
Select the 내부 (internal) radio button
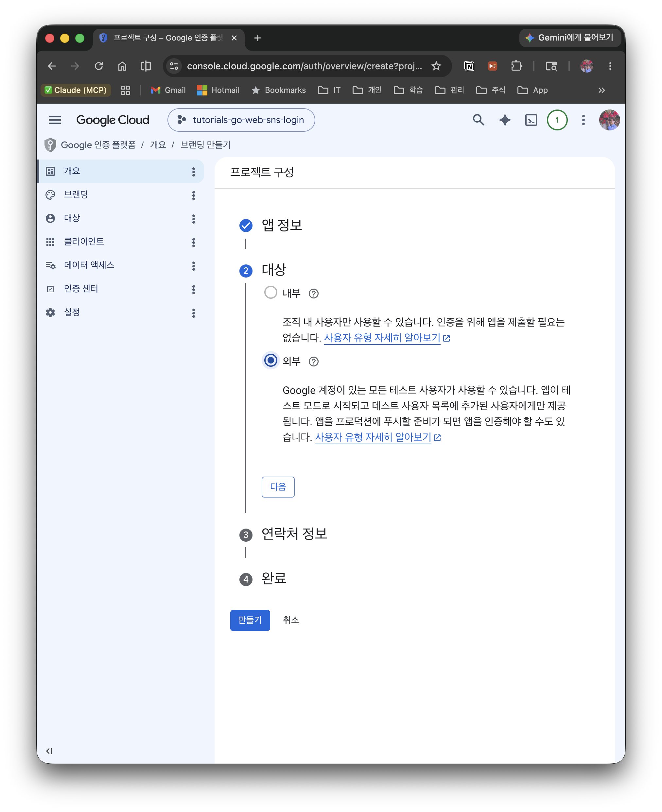[x=270, y=293]
